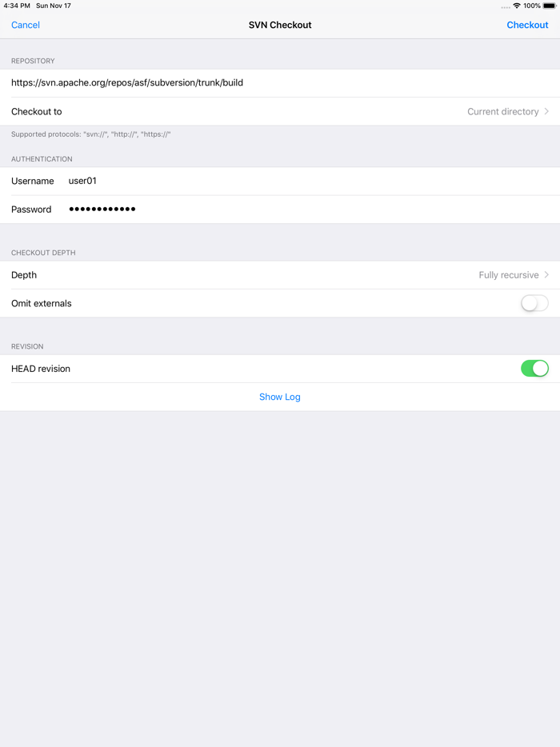Disable the HEAD revision switch
This screenshot has width=560, height=747.
point(534,368)
